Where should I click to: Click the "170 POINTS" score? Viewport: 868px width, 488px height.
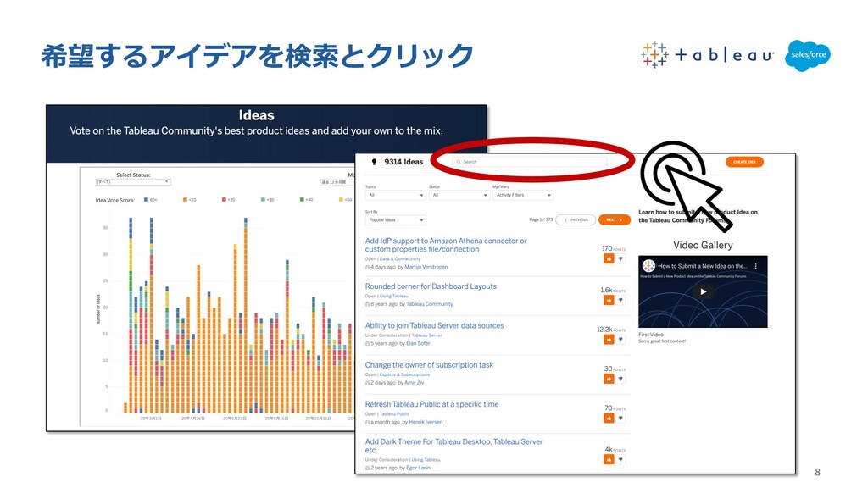pos(614,248)
